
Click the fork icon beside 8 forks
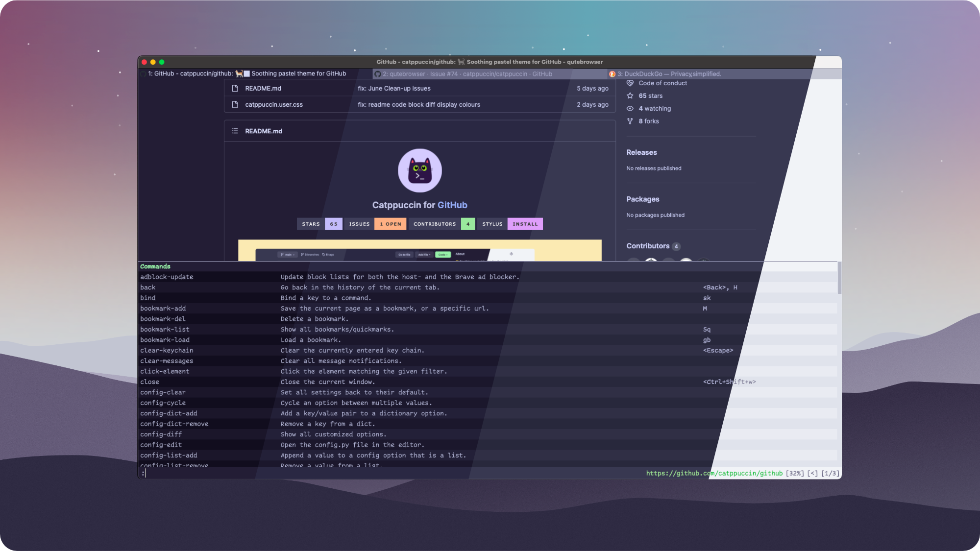point(630,121)
